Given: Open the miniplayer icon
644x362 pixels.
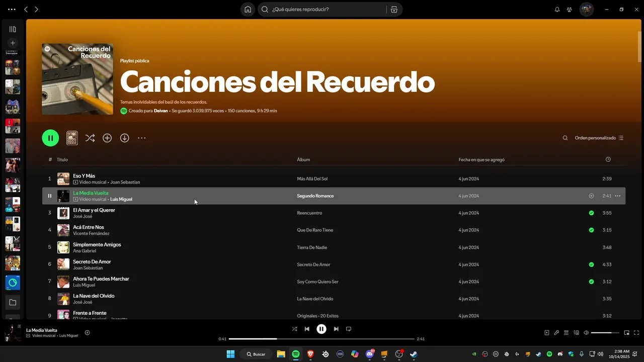Looking at the screenshot, I should [626, 333].
